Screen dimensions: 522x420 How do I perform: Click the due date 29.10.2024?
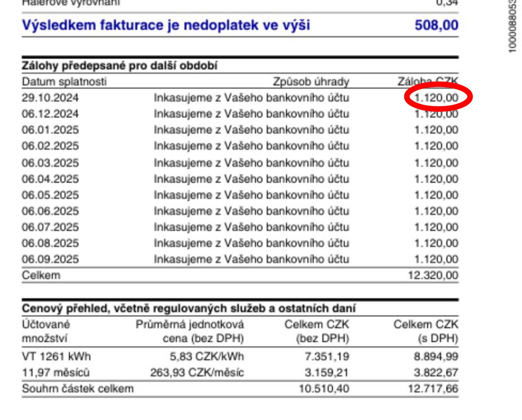50,98
